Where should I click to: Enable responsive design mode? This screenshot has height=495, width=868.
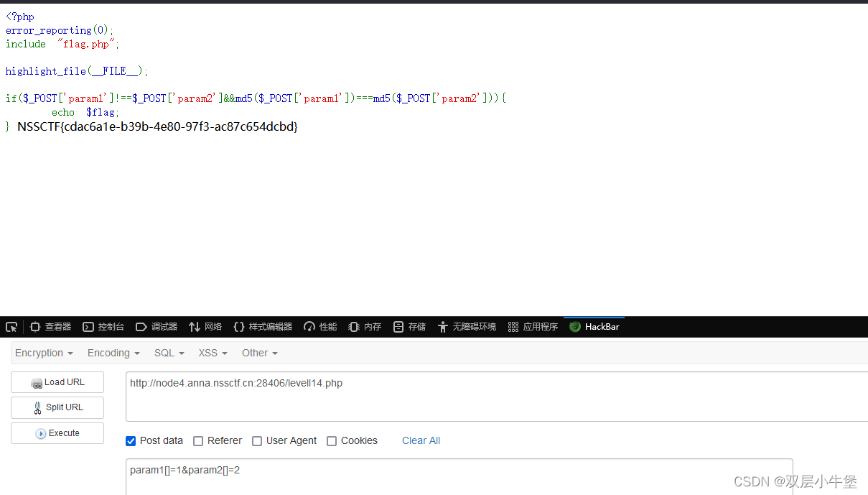click(11, 326)
